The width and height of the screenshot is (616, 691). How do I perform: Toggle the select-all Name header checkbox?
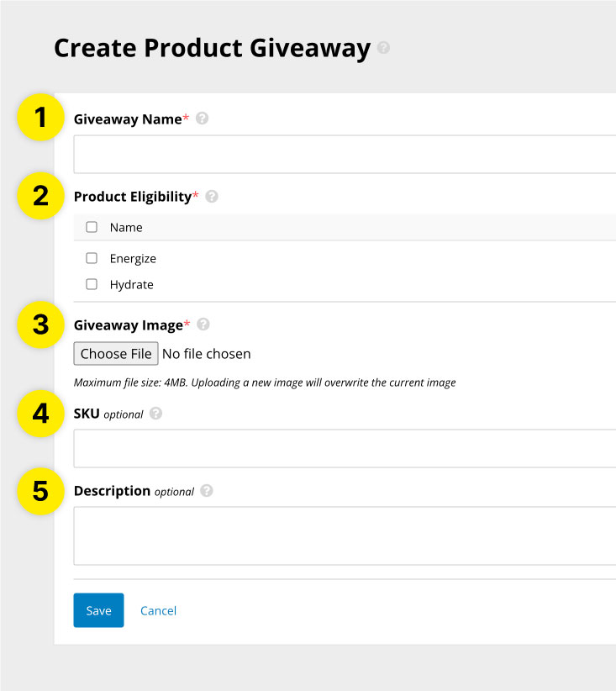click(92, 227)
